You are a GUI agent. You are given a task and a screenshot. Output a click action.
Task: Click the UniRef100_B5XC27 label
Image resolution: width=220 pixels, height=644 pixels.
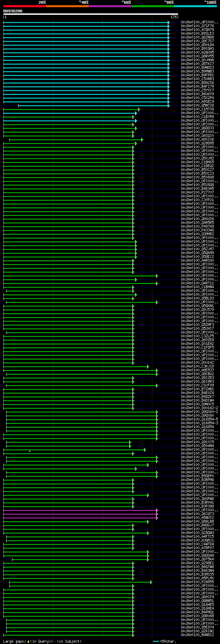click(x=197, y=170)
